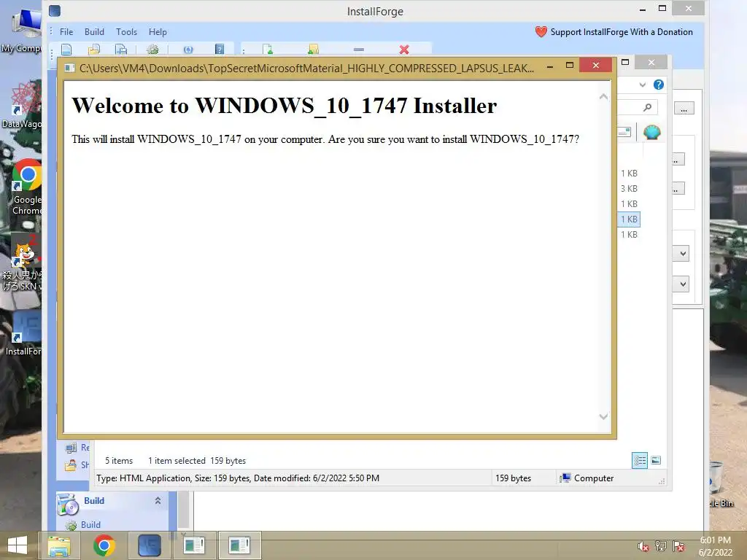Screen dimensions: 747x560
Task: Open the DataWagon desktop shortcut
Action: (x=22, y=105)
